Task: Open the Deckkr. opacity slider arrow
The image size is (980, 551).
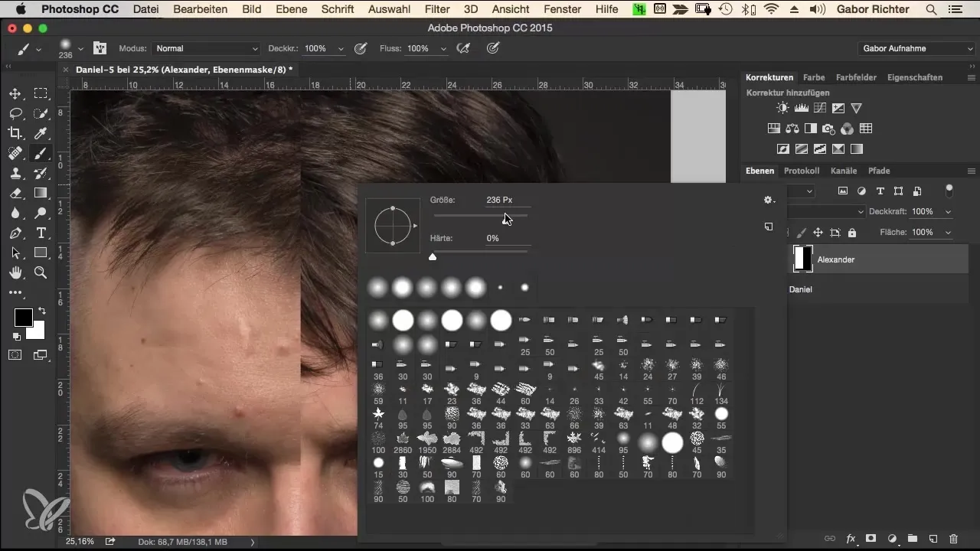Action: (x=341, y=48)
